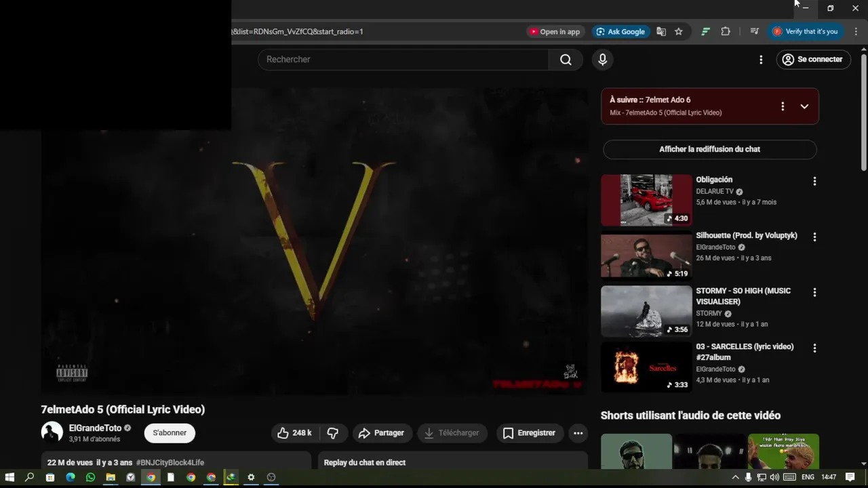Open File Explorer from the taskbar
Screen dimensions: 868x488
111,477
